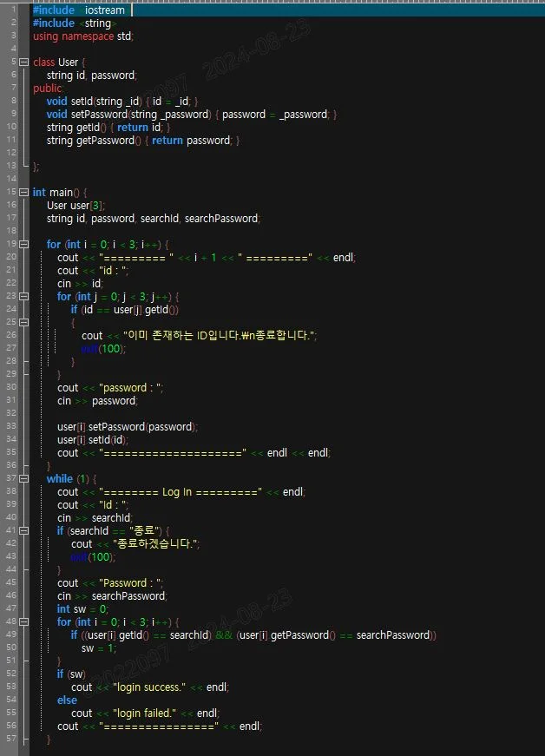Image resolution: width=545 pixels, height=756 pixels.
Task: Click the line 17 declaration with searchId, searchPassword
Action: pos(154,219)
